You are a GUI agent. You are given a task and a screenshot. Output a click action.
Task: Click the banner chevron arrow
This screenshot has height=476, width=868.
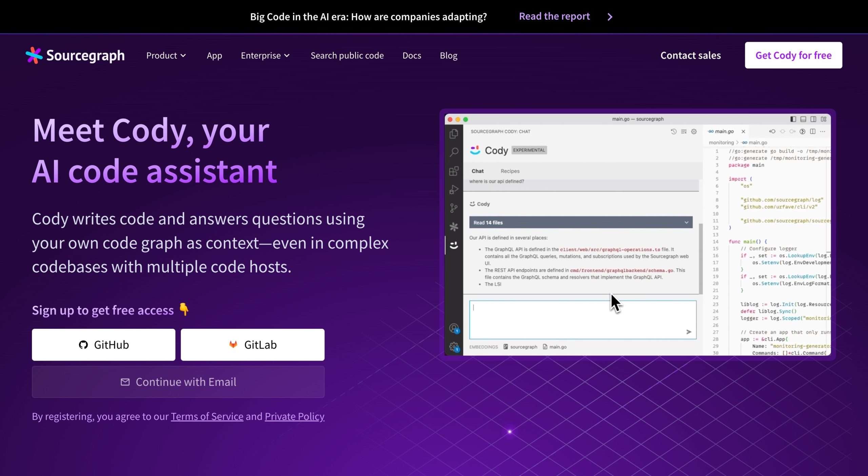pos(610,17)
